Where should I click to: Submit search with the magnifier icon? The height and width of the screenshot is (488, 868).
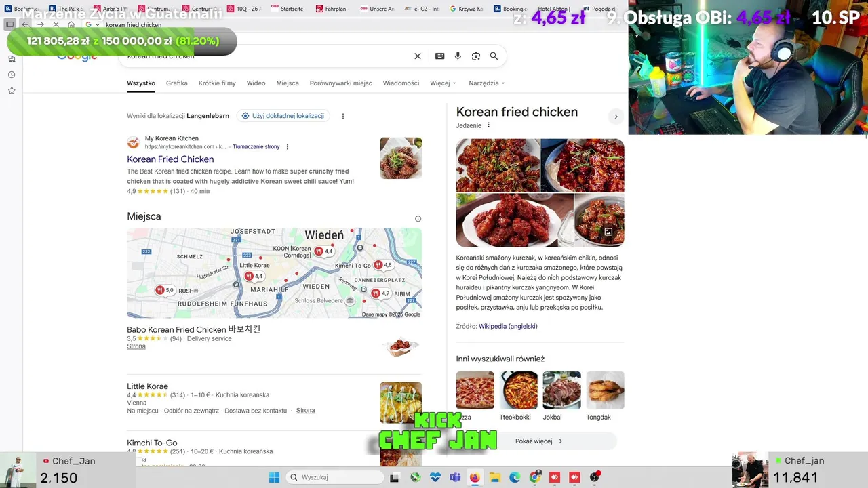[494, 56]
